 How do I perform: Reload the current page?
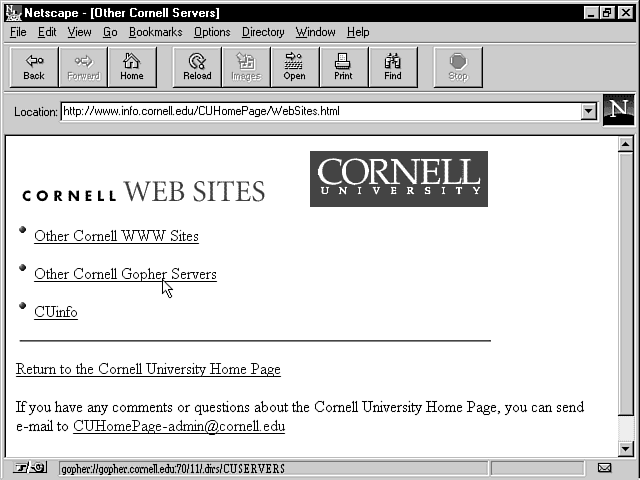(197, 67)
